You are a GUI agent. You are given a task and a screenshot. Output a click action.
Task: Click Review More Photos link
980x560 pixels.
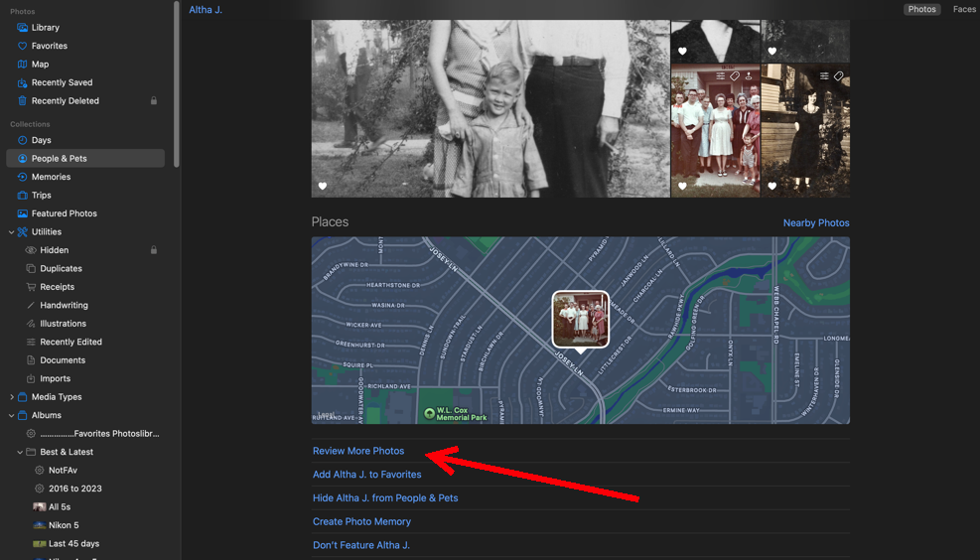(358, 451)
